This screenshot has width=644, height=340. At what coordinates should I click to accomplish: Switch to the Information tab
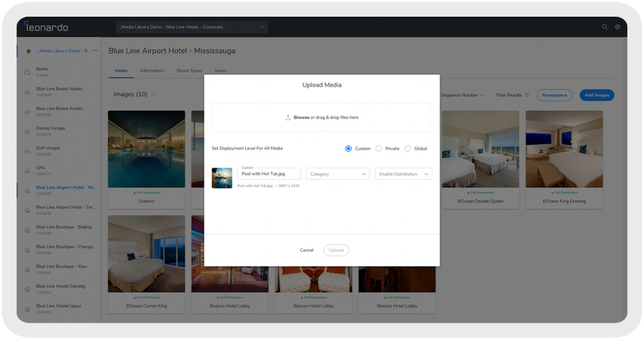coord(151,71)
